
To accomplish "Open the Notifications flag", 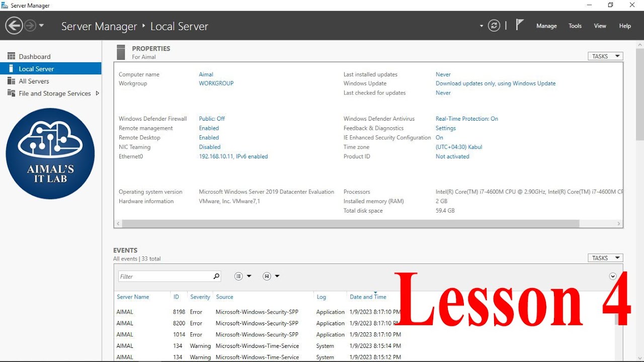I will pos(520,25).
